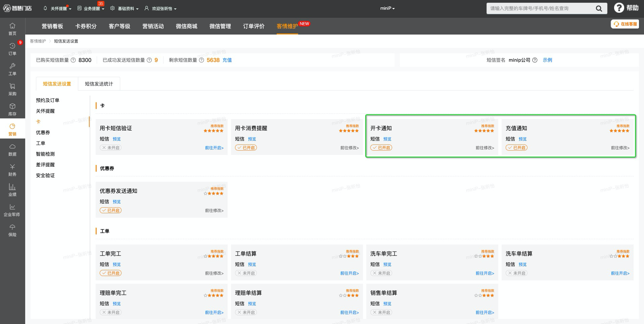
Task: Open 库存 box icon in sidebar
Action: tap(12, 106)
